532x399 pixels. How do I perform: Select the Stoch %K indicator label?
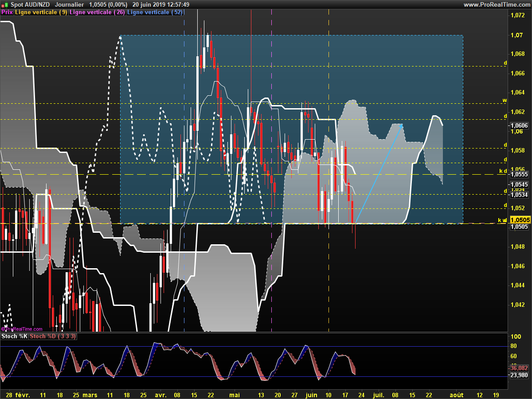(15, 336)
